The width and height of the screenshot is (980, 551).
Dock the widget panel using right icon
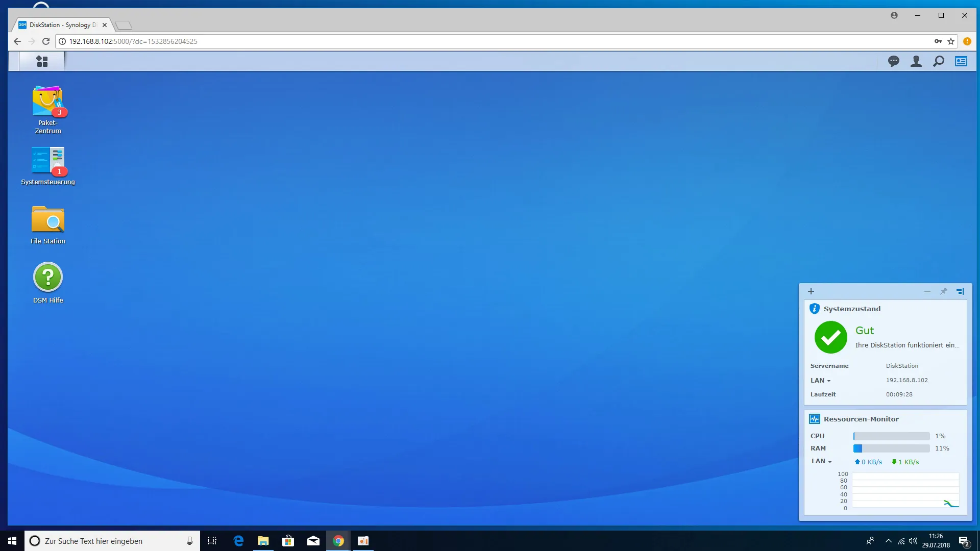960,291
